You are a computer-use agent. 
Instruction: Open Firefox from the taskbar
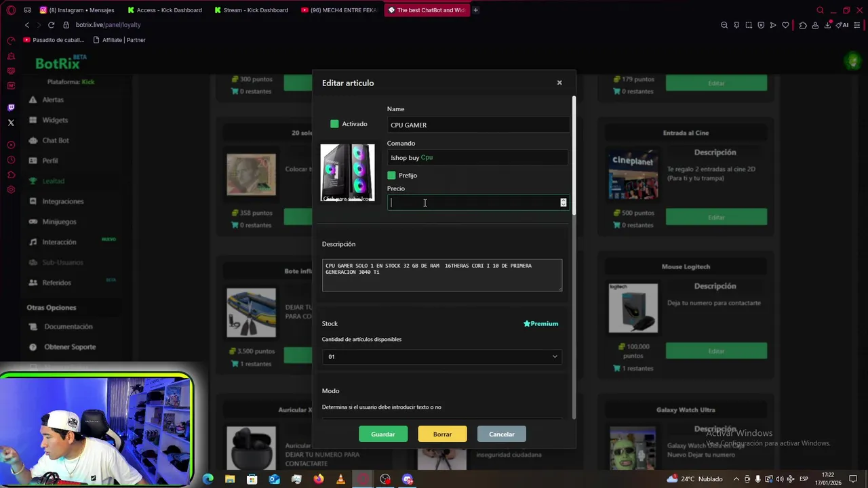(319, 479)
